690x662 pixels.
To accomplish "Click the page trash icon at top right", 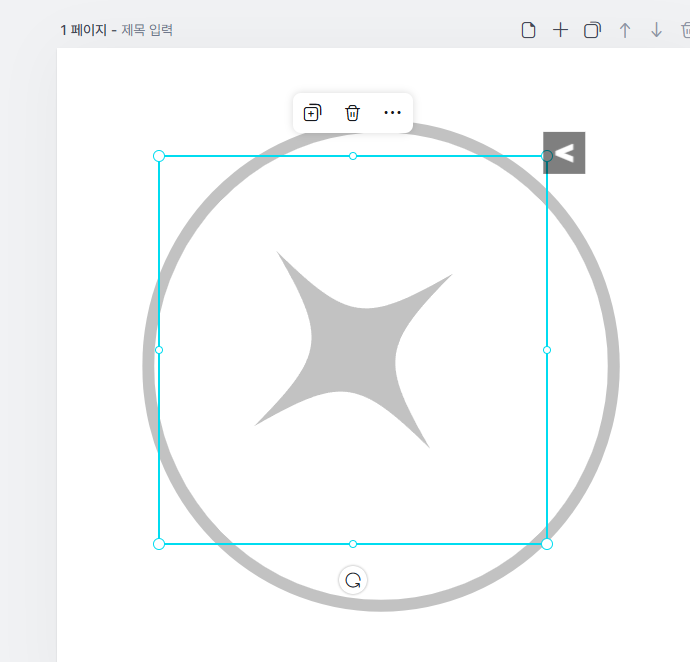I will click(x=686, y=30).
